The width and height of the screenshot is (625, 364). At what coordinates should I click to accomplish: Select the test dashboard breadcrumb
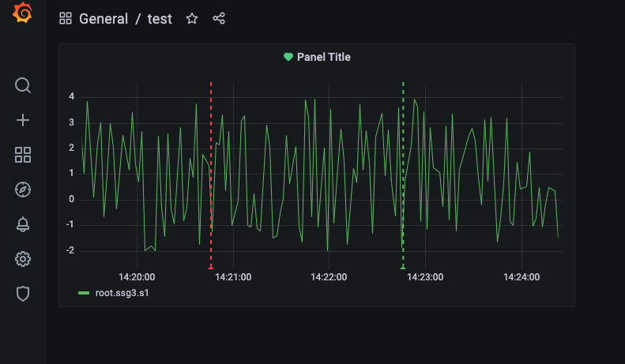click(x=160, y=19)
